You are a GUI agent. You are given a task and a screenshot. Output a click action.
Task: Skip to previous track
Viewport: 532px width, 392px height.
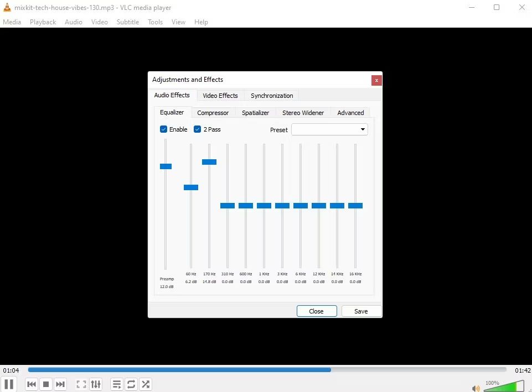click(x=32, y=384)
